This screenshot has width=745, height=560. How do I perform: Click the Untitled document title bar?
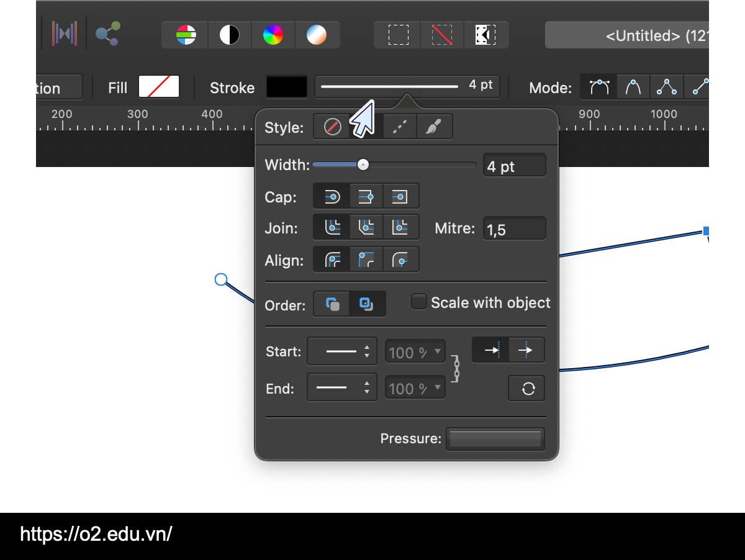point(627,35)
